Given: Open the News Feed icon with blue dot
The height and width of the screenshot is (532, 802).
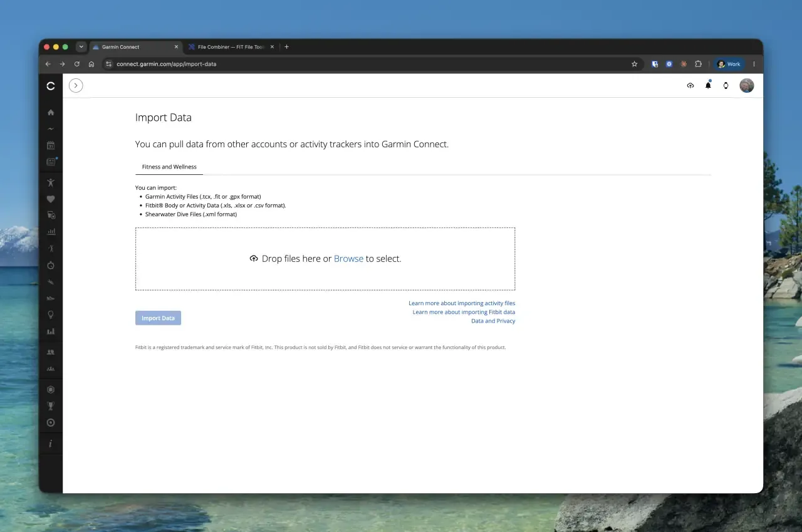Looking at the screenshot, I should pos(51,162).
